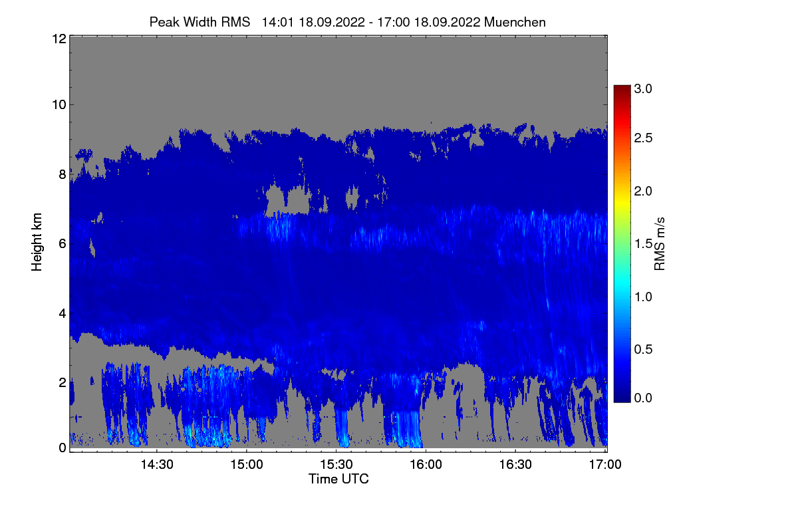Click the colorbar value 1.0

pos(643,296)
